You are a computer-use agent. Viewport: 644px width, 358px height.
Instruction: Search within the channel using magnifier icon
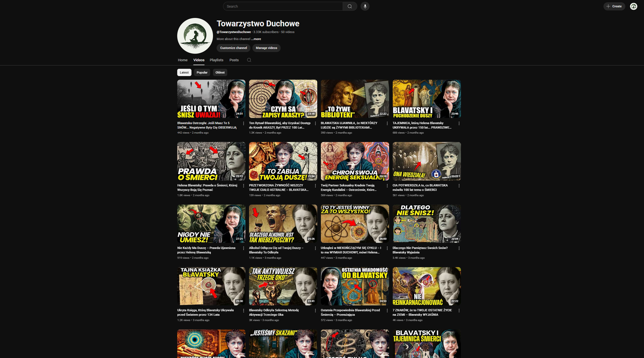coord(249,60)
